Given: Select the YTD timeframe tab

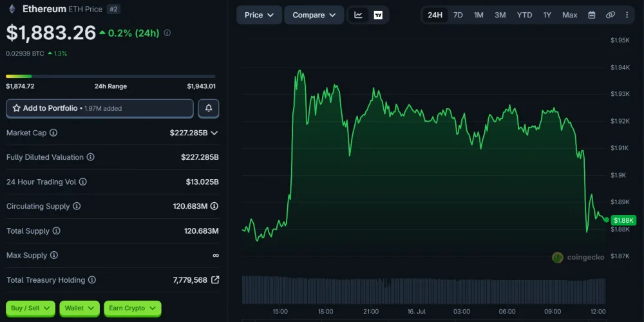Looking at the screenshot, I should click(524, 15).
